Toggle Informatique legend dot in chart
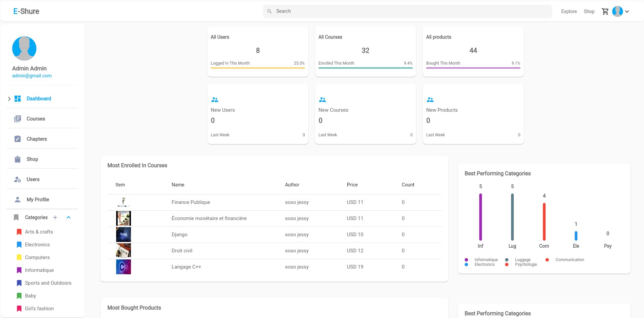Viewport: 644px width, 318px height. [x=466, y=260]
